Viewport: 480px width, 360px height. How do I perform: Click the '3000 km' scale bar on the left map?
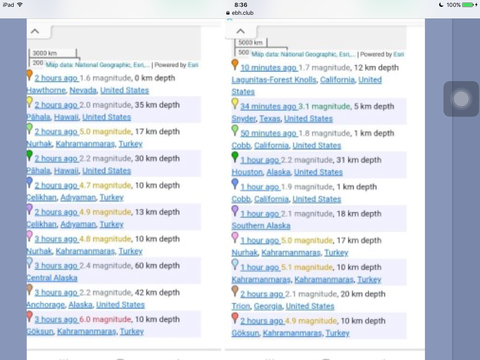(x=53, y=53)
